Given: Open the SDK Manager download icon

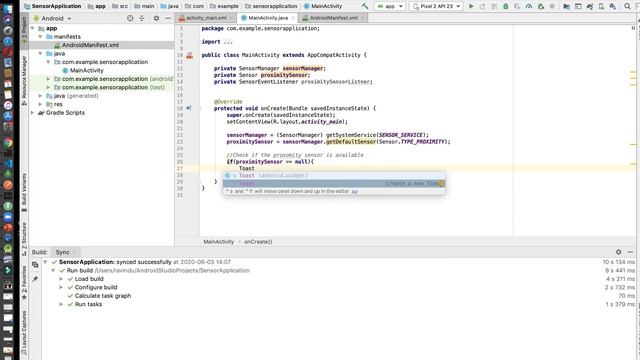Looking at the screenshot, I should tap(613, 6).
